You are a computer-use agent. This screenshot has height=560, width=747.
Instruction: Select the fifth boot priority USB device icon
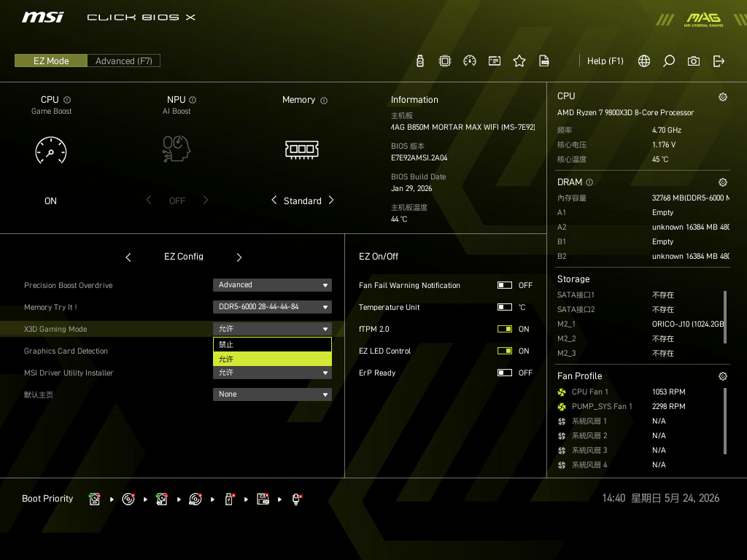point(229,499)
